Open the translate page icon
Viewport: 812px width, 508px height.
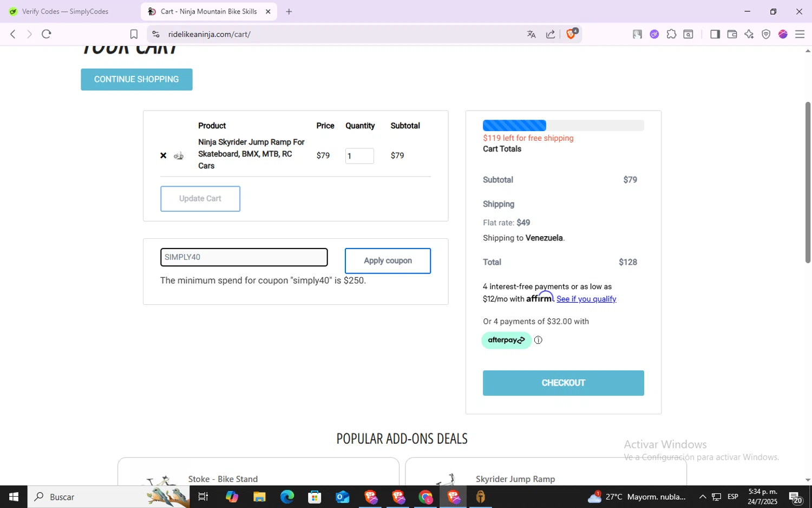[x=531, y=34]
